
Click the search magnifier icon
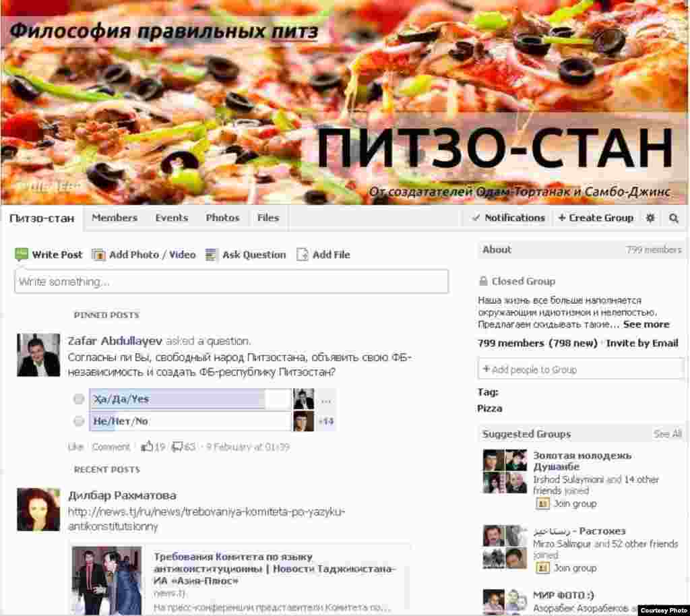(673, 218)
